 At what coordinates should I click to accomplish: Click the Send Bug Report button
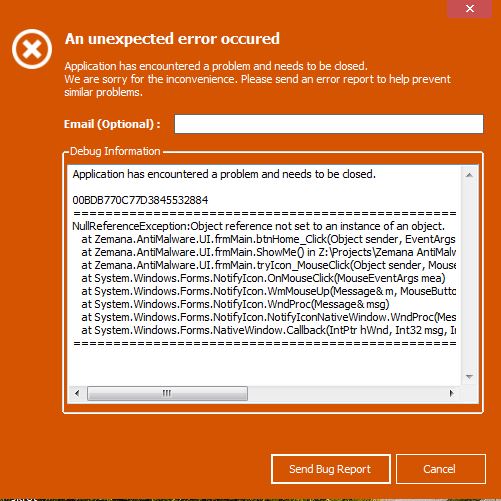[331, 469]
